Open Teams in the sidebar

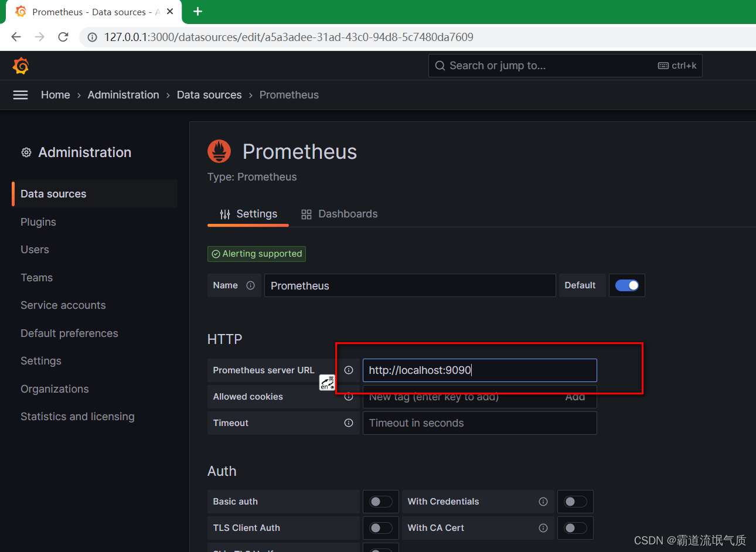coord(36,278)
